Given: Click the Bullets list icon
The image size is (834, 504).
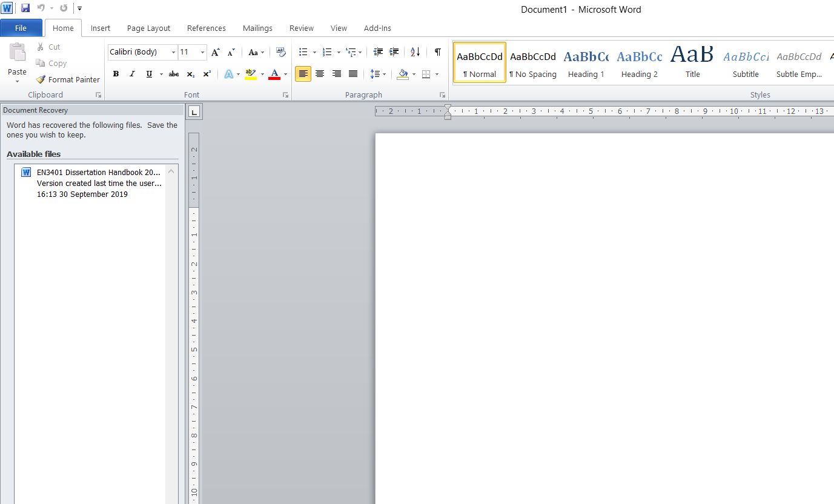Looking at the screenshot, I should [303, 52].
